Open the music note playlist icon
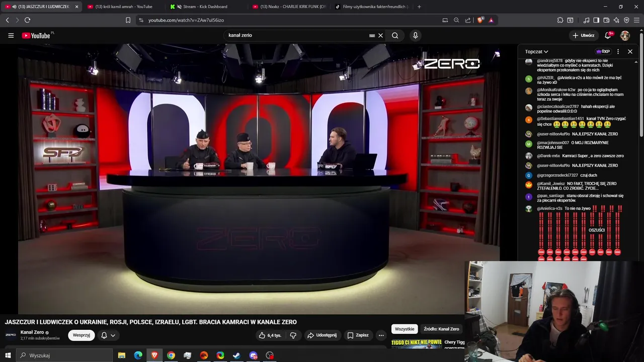 586,20
